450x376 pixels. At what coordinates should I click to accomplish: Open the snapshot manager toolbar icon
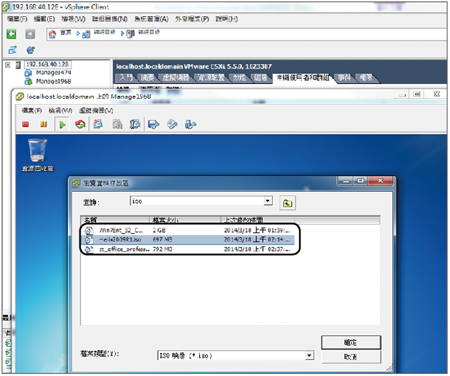click(x=135, y=124)
